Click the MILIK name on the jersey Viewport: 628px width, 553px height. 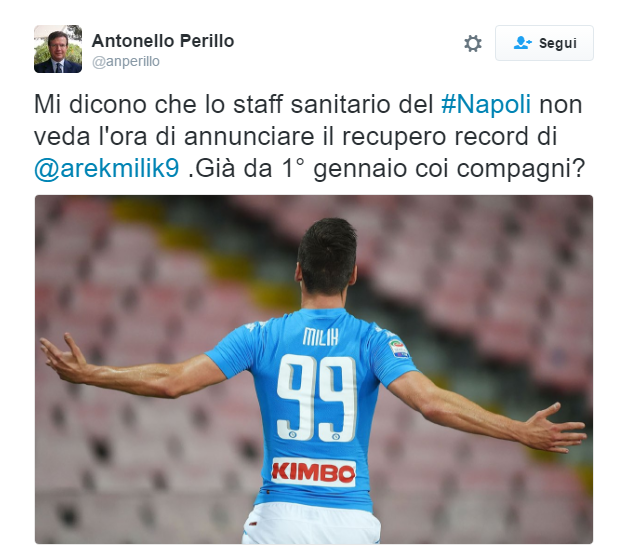pos(321,336)
